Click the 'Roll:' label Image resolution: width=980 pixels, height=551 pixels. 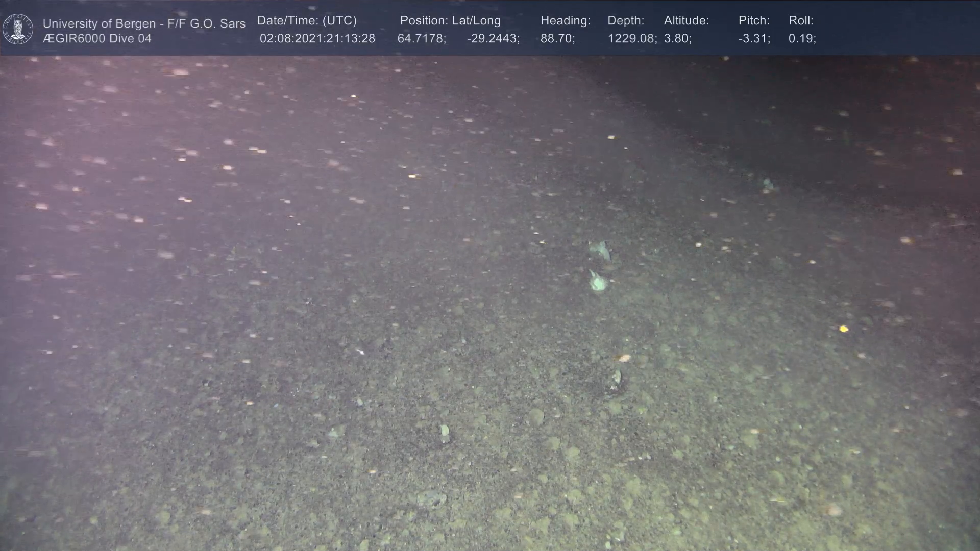(x=801, y=21)
